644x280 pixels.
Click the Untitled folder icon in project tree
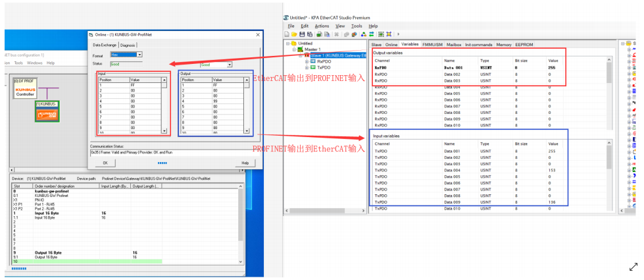click(x=293, y=43)
